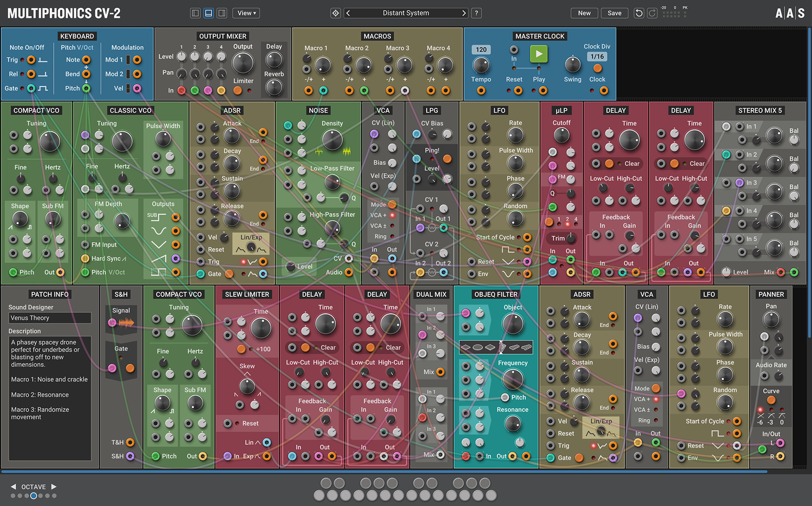
Task: Show the right sidebar layout icon
Action: pyautogui.click(x=221, y=13)
